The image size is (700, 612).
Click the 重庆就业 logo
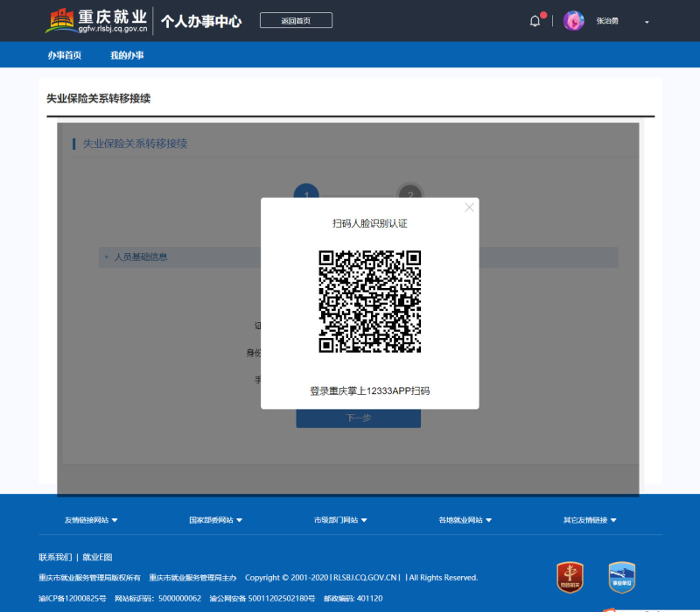point(96,21)
